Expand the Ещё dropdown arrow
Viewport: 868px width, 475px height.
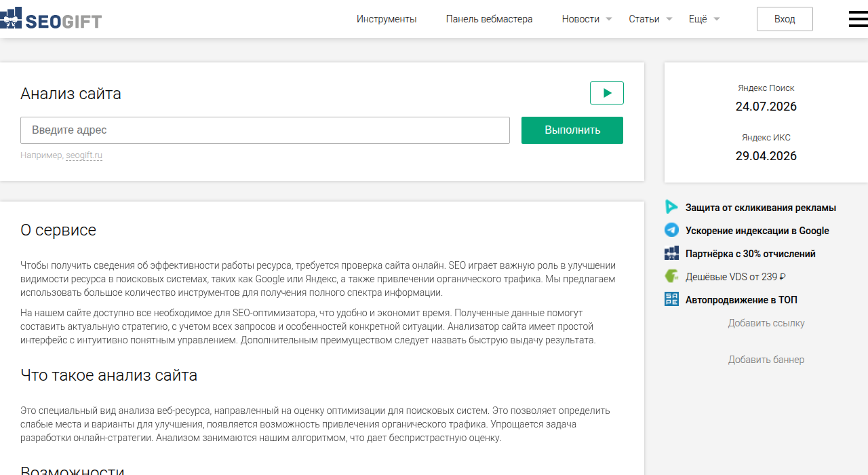(717, 19)
